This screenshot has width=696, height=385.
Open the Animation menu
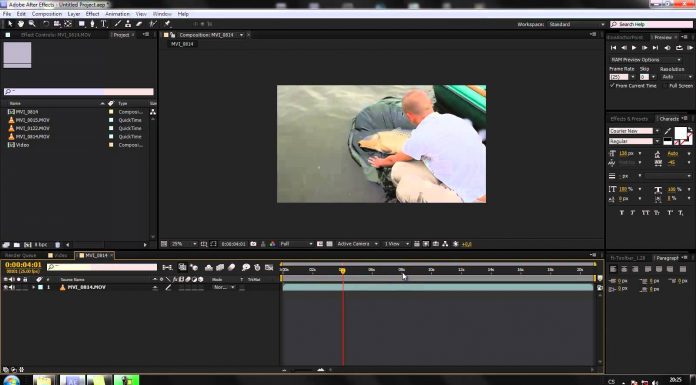point(117,14)
